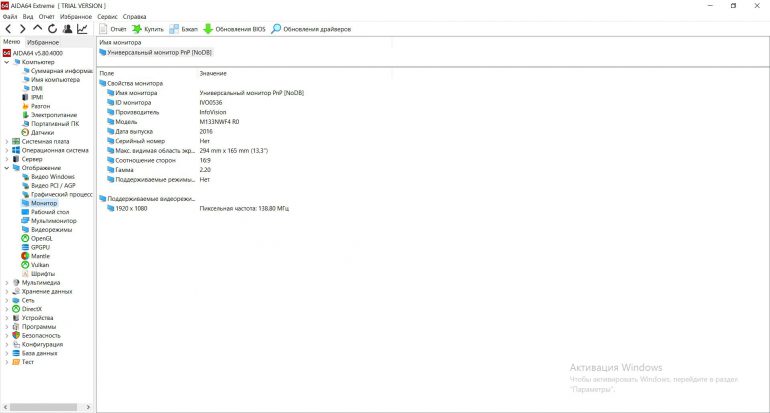The height and width of the screenshot is (413, 770).
Task: Collapse the Компьютер tree node
Action: pyautogui.click(x=6, y=62)
